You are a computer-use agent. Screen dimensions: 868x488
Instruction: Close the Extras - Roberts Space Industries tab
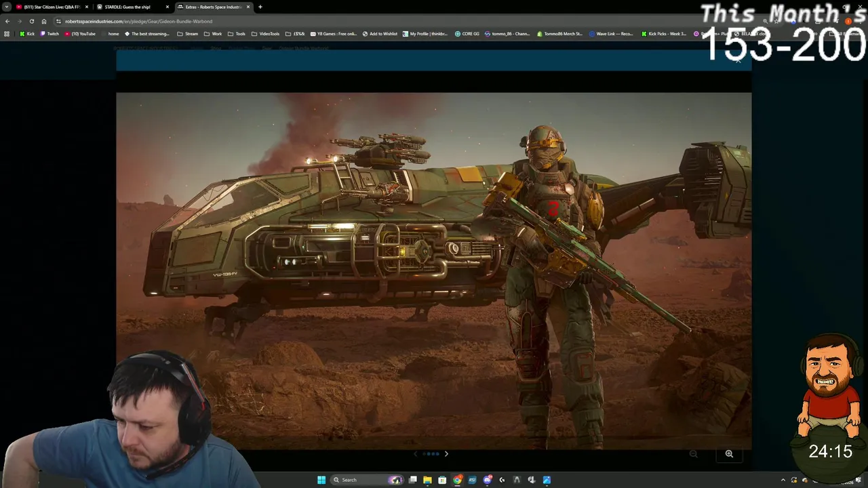(x=248, y=7)
